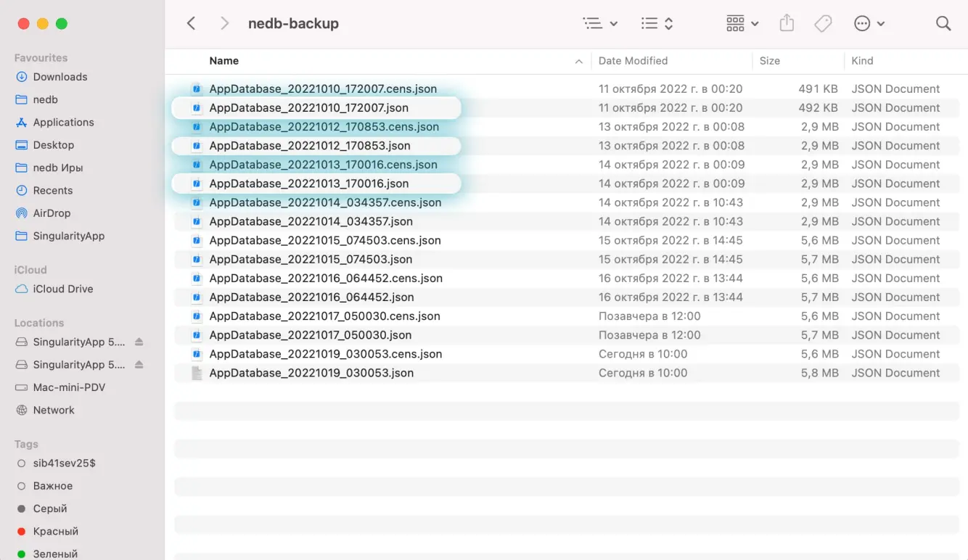Open iCloud Drive in the sidebar
This screenshot has width=968, height=560.
tap(62, 289)
